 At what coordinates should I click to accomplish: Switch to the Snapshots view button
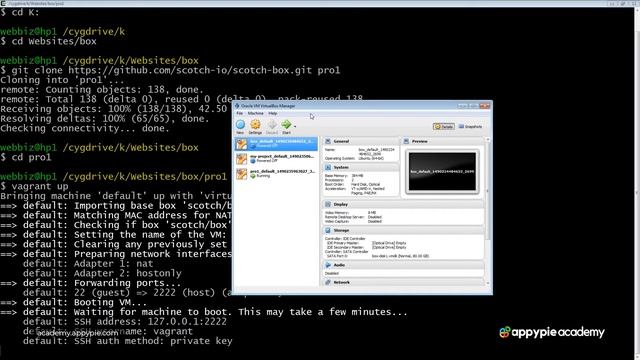(x=470, y=127)
